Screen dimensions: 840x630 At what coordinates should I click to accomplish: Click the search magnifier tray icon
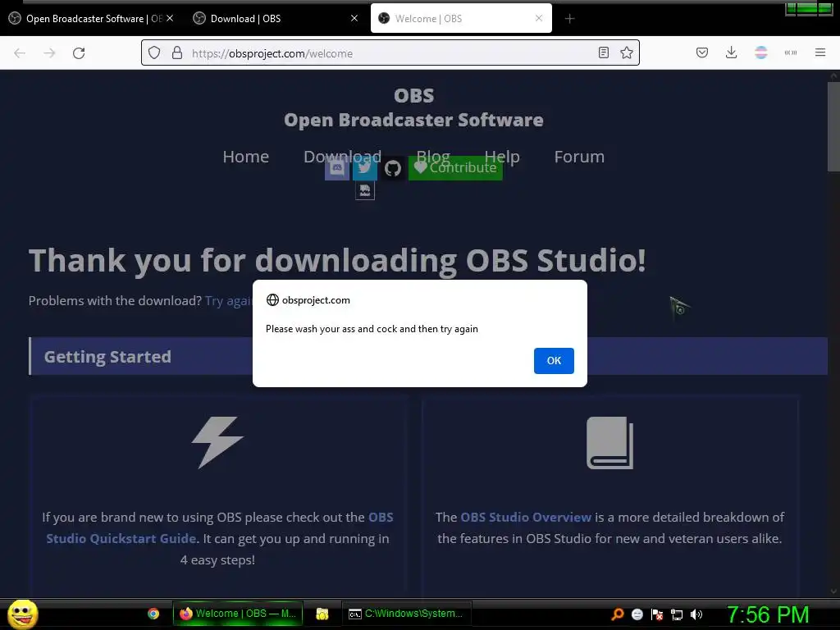pos(618,614)
